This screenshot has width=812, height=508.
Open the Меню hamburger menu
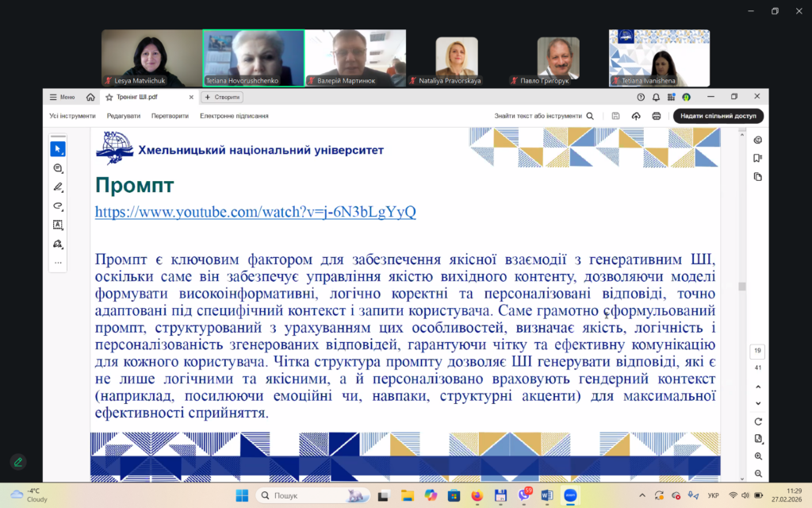[63, 97]
